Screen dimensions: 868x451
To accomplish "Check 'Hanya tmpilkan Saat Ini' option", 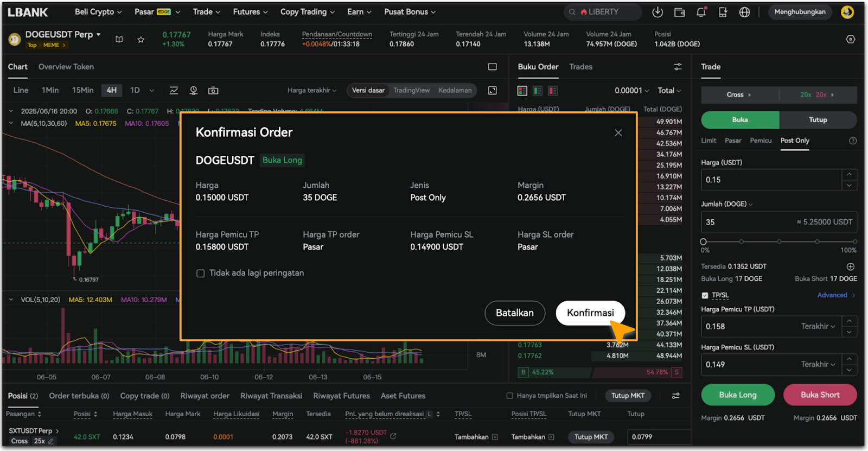I will click(x=509, y=396).
